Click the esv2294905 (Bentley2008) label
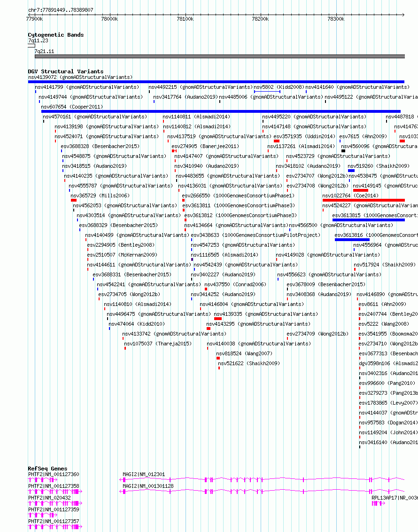This screenshot has height=532, width=418. [121, 245]
